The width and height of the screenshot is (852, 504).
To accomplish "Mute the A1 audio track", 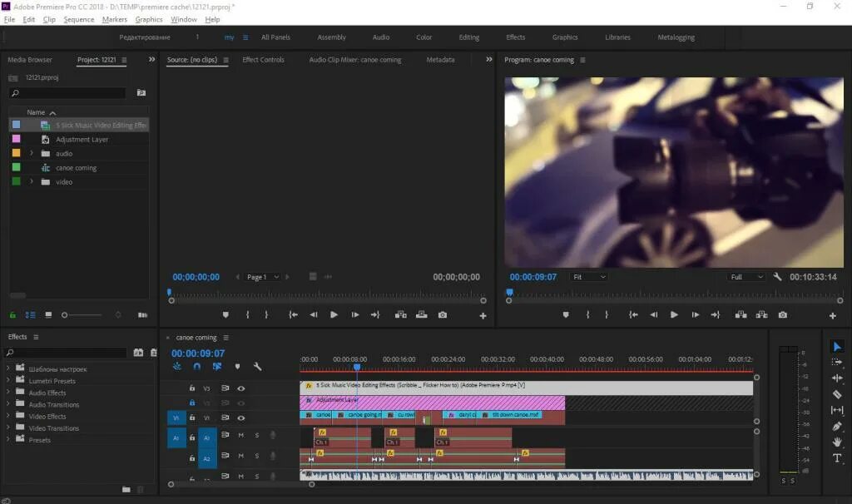I will [x=240, y=435].
